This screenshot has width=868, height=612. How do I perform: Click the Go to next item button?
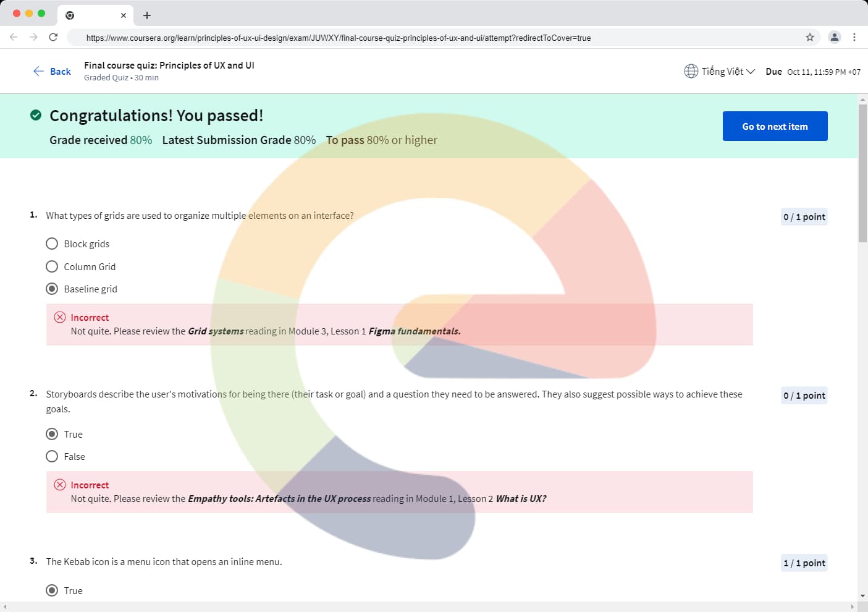point(775,126)
